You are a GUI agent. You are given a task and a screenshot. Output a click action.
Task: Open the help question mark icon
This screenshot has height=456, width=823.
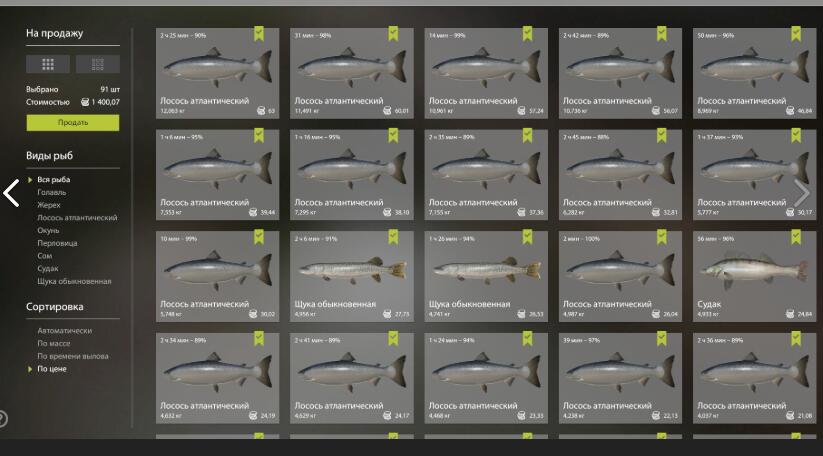2,419
